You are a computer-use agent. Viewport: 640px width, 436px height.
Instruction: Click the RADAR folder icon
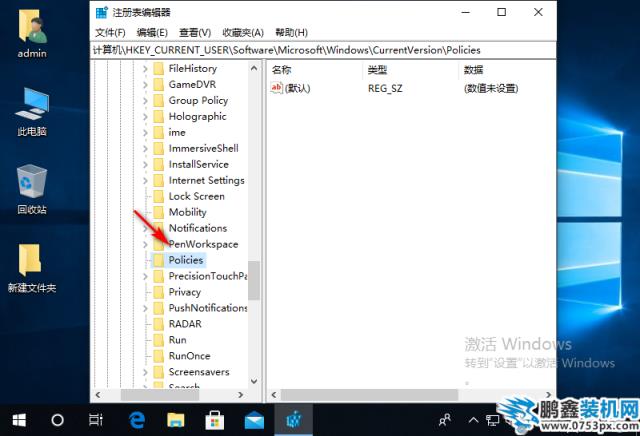pos(159,324)
